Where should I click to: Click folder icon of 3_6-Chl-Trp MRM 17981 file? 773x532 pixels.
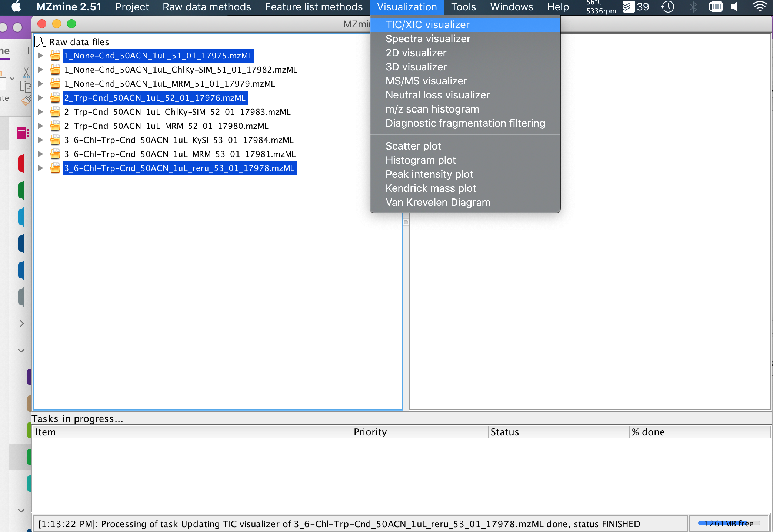[x=55, y=154]
